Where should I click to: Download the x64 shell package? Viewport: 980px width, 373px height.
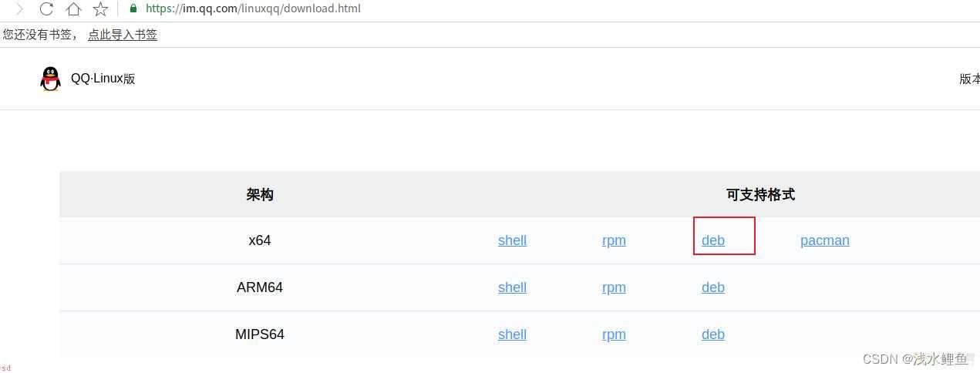tap(512, 240)
